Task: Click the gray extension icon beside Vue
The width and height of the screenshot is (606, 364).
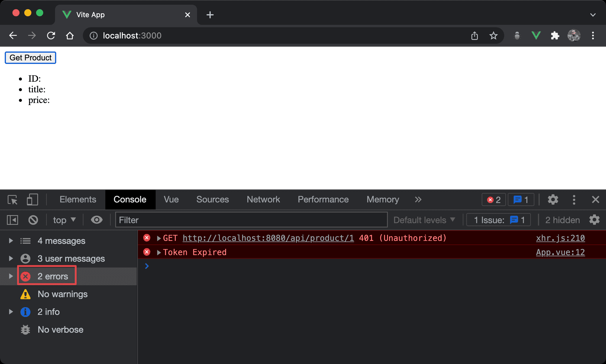Action: click(x=517, y=36)
